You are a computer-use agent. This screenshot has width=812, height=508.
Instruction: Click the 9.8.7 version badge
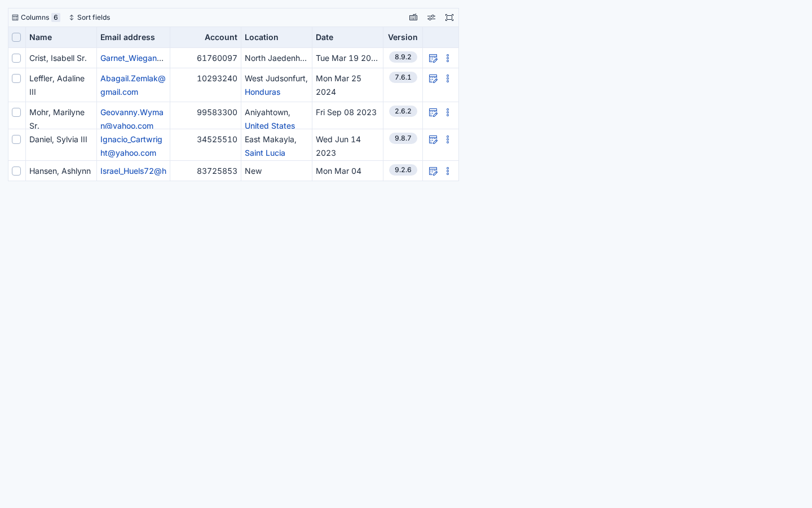(403, 138)
